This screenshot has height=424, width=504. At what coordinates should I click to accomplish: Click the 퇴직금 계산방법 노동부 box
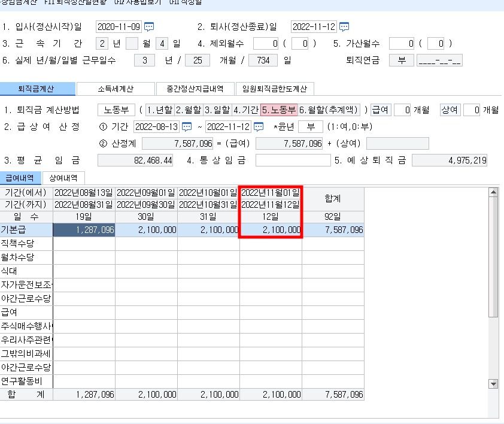[116, 110]
